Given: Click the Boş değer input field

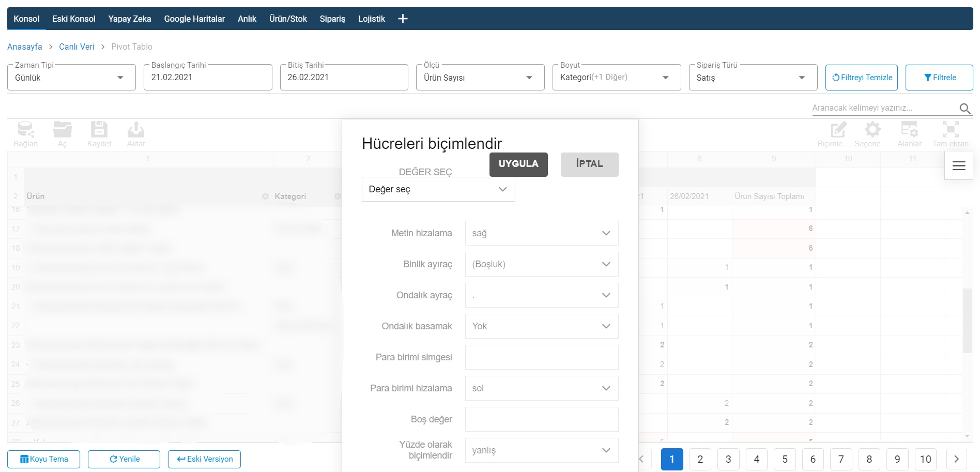Looking at the screenshot, I should [542, 419].
